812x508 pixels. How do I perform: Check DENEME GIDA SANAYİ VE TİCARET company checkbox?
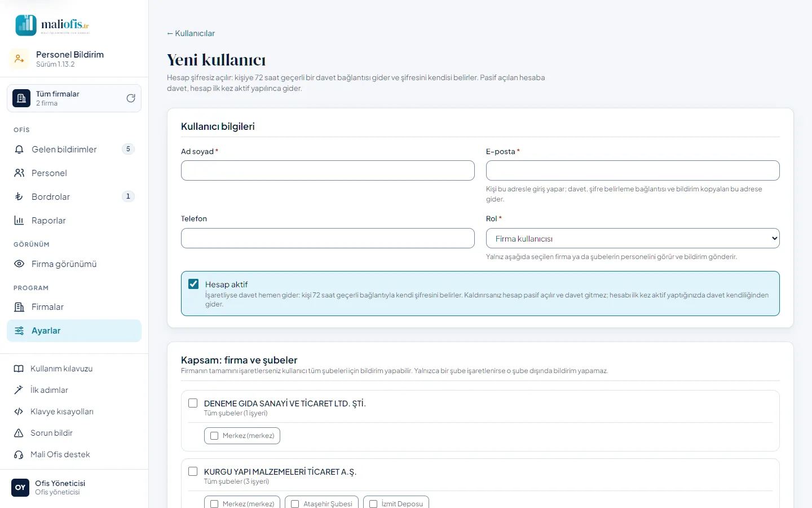pyautogui.click(x=193, y=403)
